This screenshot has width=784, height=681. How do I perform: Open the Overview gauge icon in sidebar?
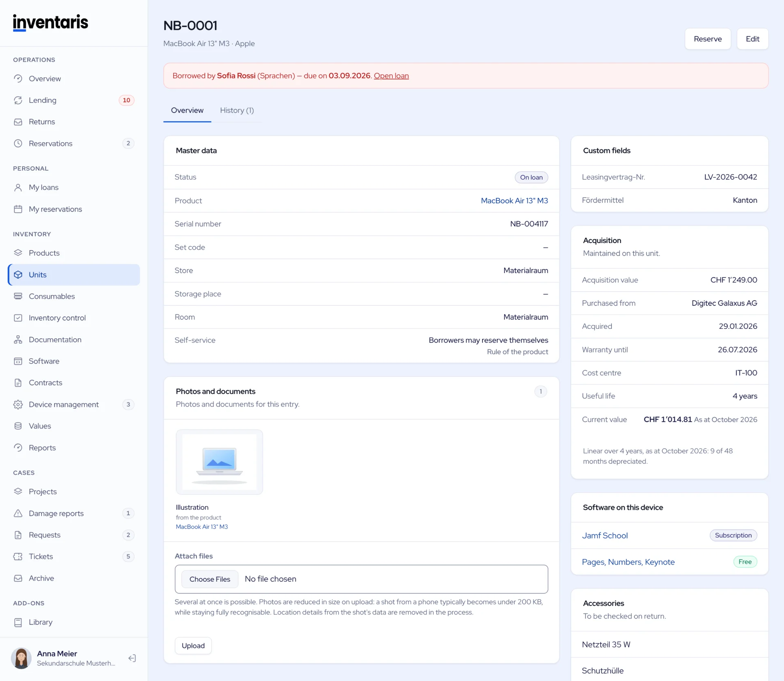click(x=18, y=78)
